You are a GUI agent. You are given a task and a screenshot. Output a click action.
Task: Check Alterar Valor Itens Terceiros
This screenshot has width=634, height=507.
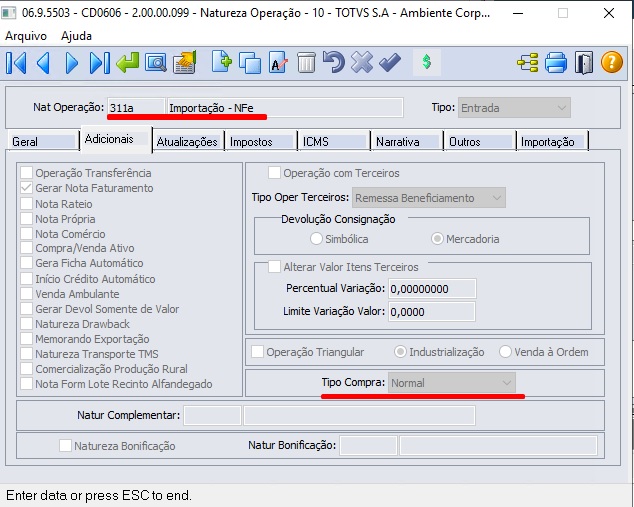tap(274, 267)
